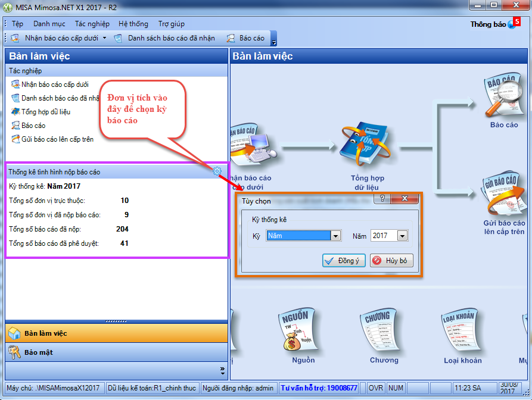Click Người đăng nhập: admin status entry
The width and height of the screenshot is (532, 400).
pyautogui.click(x=238, y=388)
